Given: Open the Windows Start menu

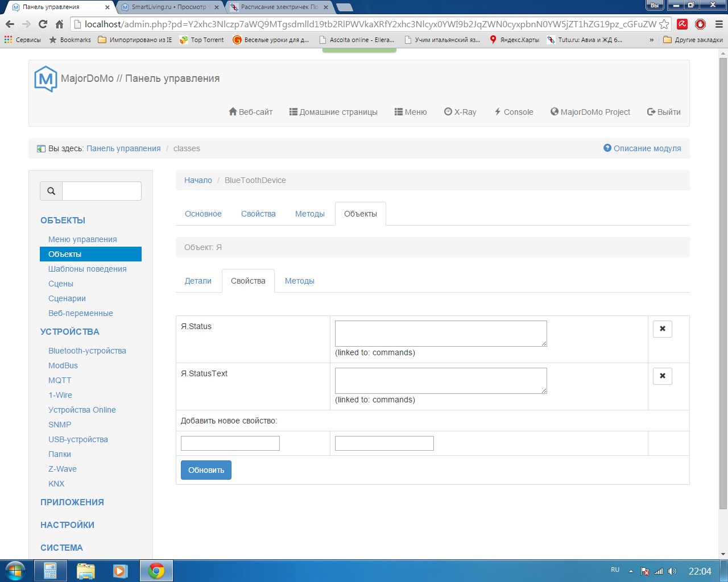Looking at the screenshot, I should coord(15,571).
